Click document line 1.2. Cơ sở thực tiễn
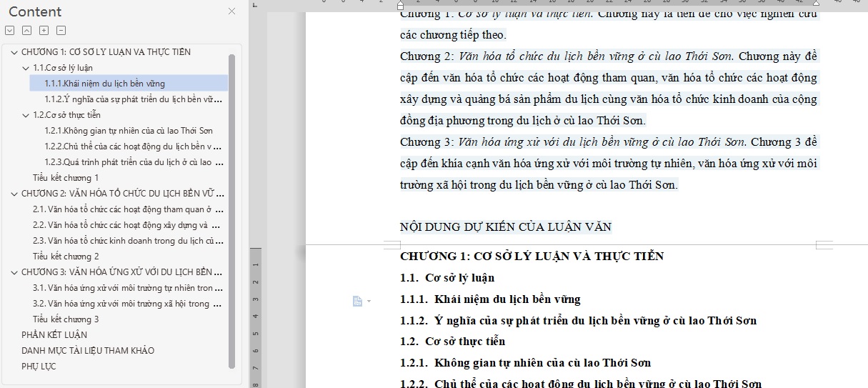Viewport: 868px width, 388px height. coord(452,342)
